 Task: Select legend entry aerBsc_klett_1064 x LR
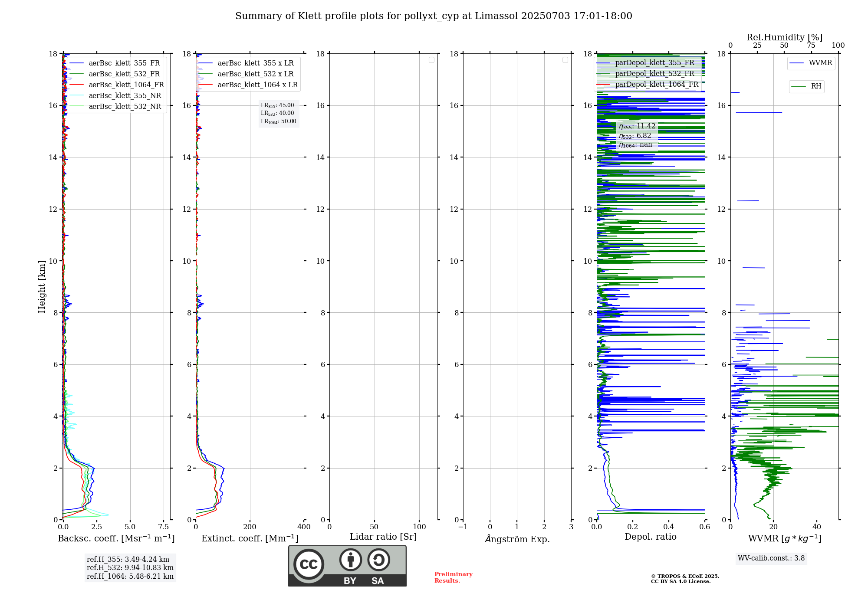[x=249, y=85]
